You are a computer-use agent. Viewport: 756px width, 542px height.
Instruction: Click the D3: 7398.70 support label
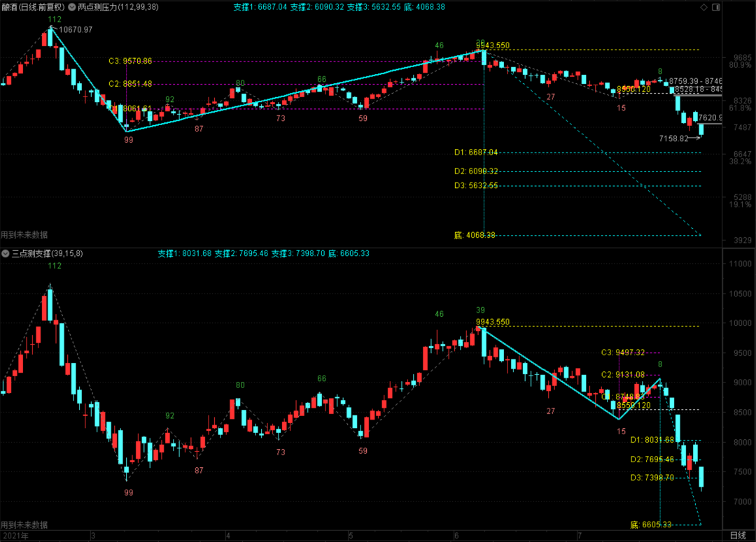tap(652, 478)
